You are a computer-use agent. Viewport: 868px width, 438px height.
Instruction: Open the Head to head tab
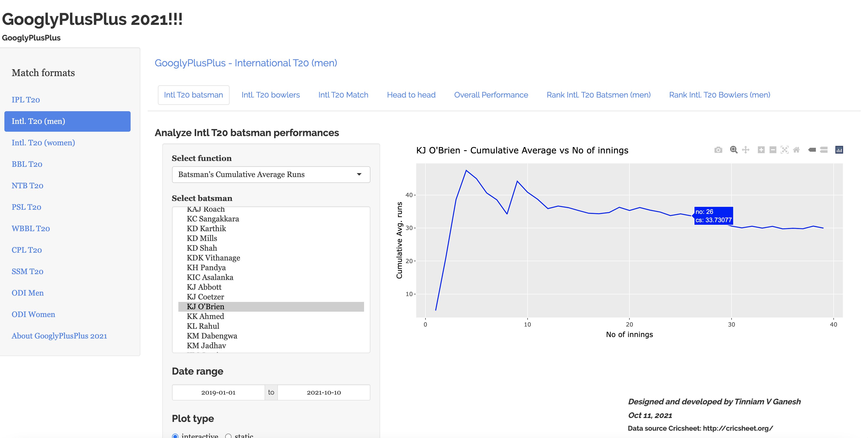tap(411, 95)
